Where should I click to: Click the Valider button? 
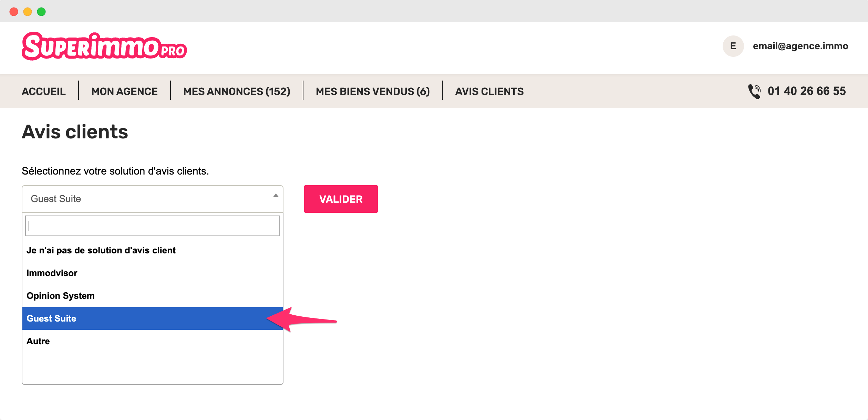point(341,199)
